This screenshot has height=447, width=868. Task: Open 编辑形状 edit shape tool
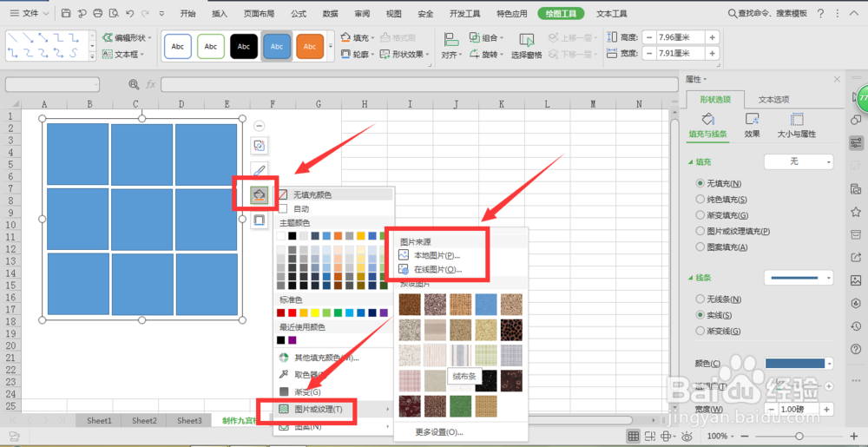[x=127, y=37]
